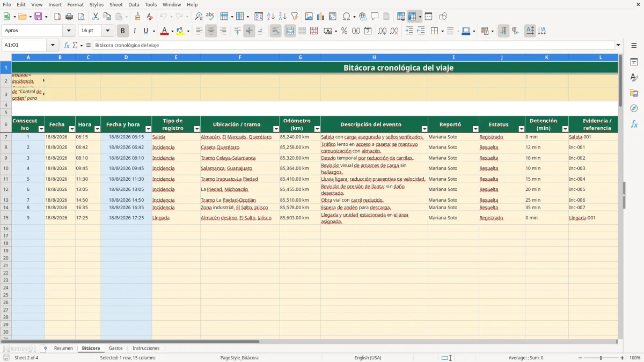Click Increase Indent icon
Screen dimensions: 644x362
tap(409, 31)
